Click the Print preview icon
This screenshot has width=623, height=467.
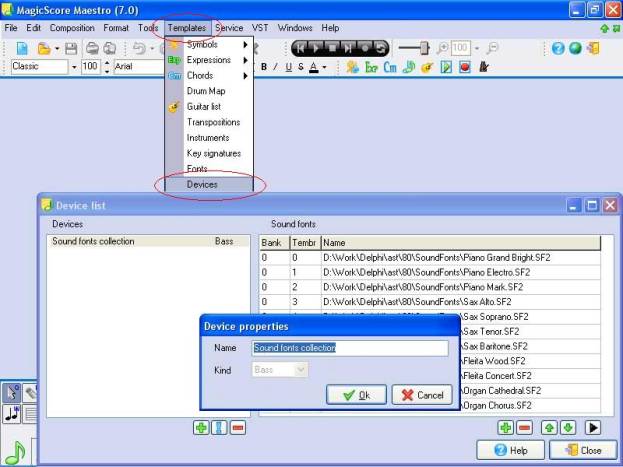coord(110,48)
